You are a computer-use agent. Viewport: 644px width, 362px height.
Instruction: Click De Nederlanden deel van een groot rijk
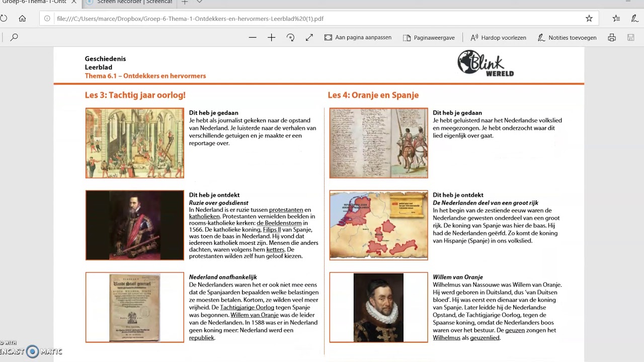486,203
